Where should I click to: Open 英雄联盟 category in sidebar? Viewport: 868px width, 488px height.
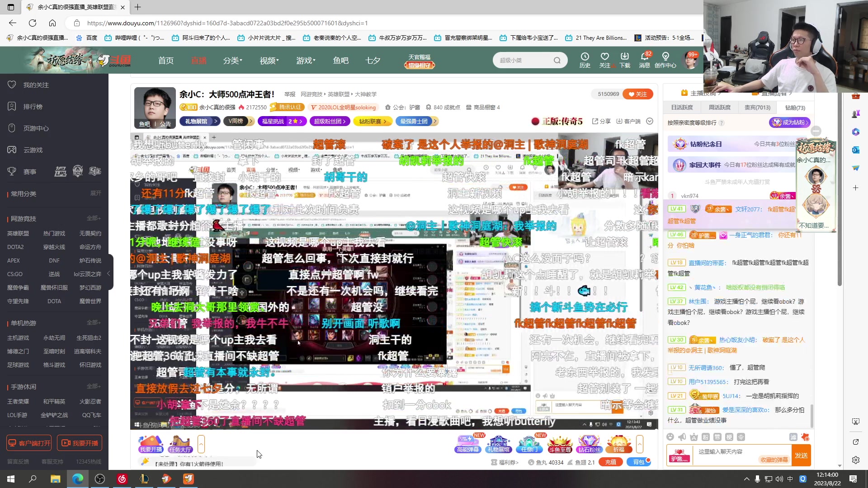18,234
